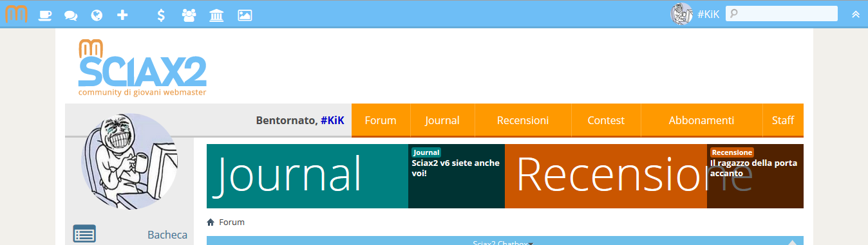
Task: Open the group of users icon
Action: [189, 14]
